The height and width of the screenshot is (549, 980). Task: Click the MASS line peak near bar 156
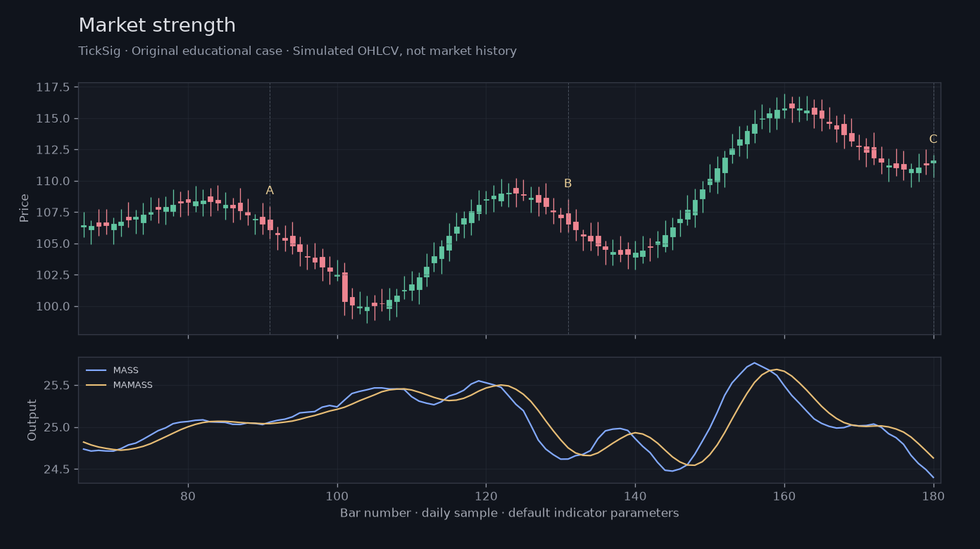pyautogui.click(x=754, y=363)
